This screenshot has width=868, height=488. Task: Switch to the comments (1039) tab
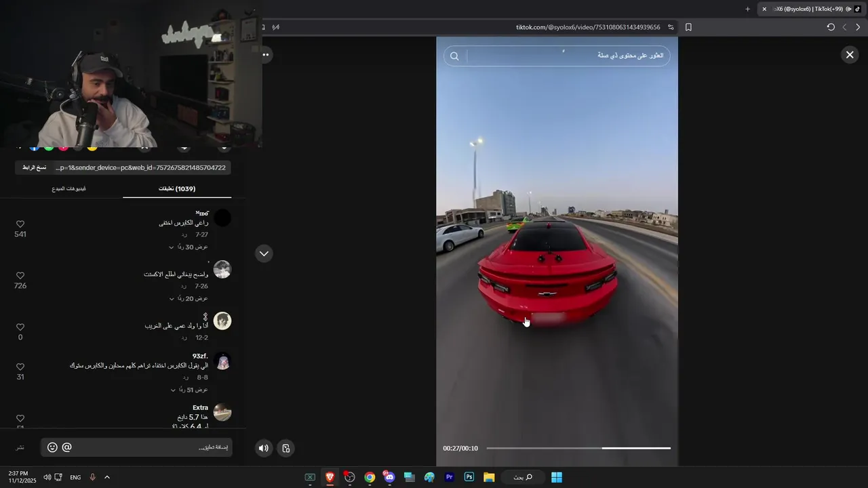click(177, 188)
